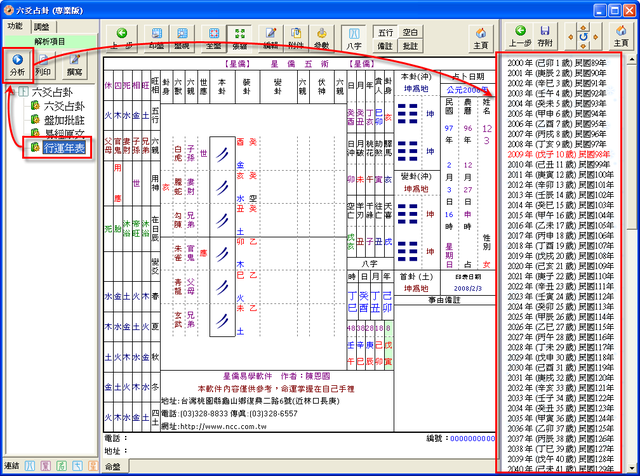Switch to the 調盤 tab
The image size is (640, 476).
pos(42,27)
